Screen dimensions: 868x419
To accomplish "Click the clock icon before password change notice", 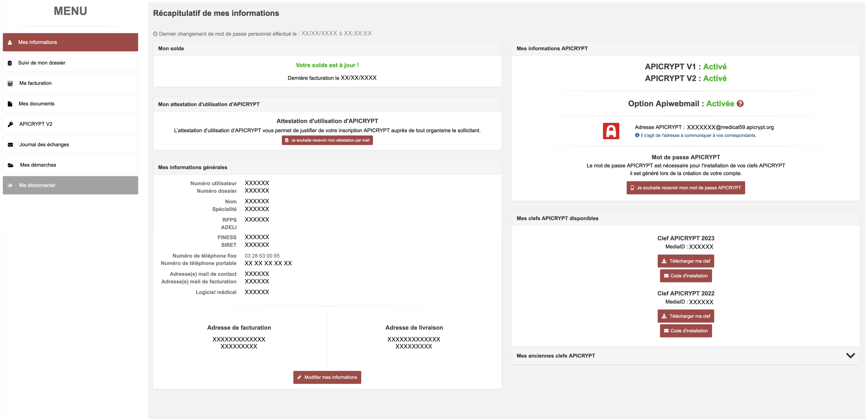I will pyautogui.click(x=155, y=34).
